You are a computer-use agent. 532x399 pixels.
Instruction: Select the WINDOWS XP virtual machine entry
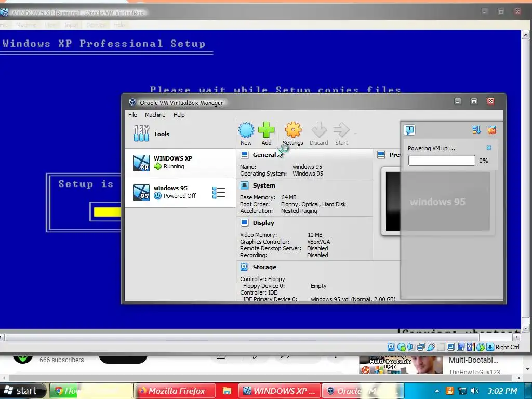click(x=180, y=163)
